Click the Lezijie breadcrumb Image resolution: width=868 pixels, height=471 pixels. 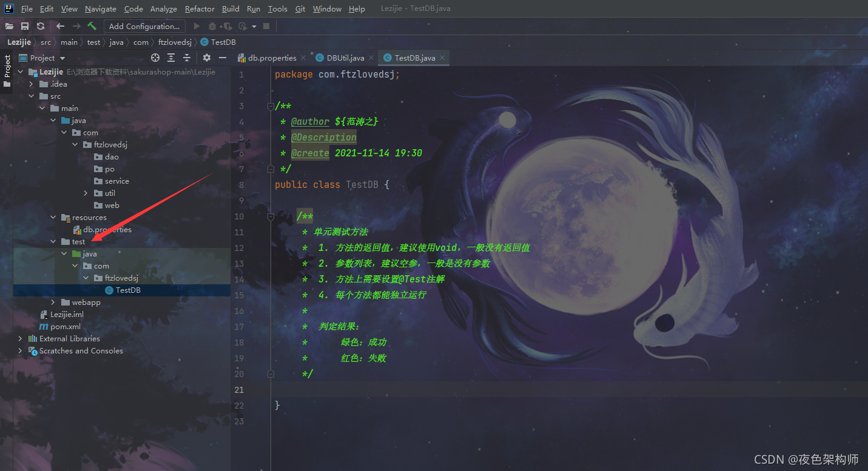19,42
